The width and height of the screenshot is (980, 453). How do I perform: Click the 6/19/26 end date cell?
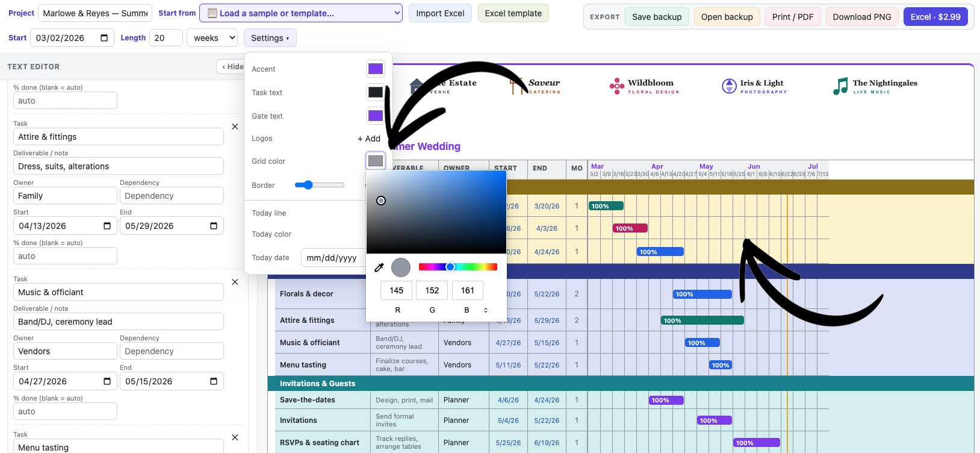[x=547, y=443]
